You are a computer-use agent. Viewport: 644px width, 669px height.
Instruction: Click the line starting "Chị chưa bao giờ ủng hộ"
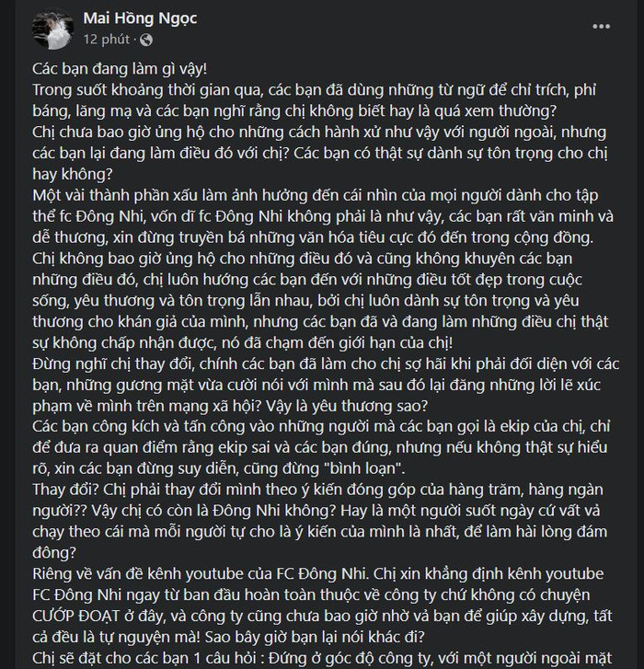(x=319, y=132)
